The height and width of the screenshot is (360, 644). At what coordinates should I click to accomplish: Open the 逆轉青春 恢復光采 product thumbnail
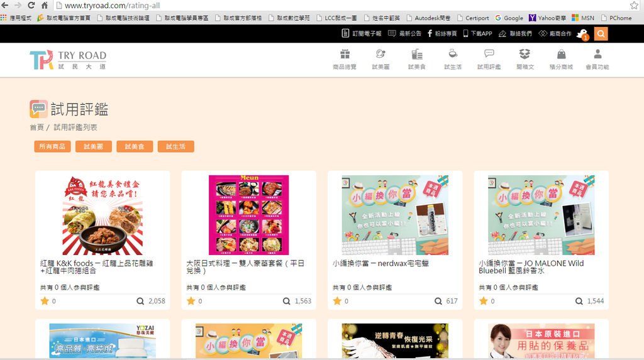[x=395, y=341]
